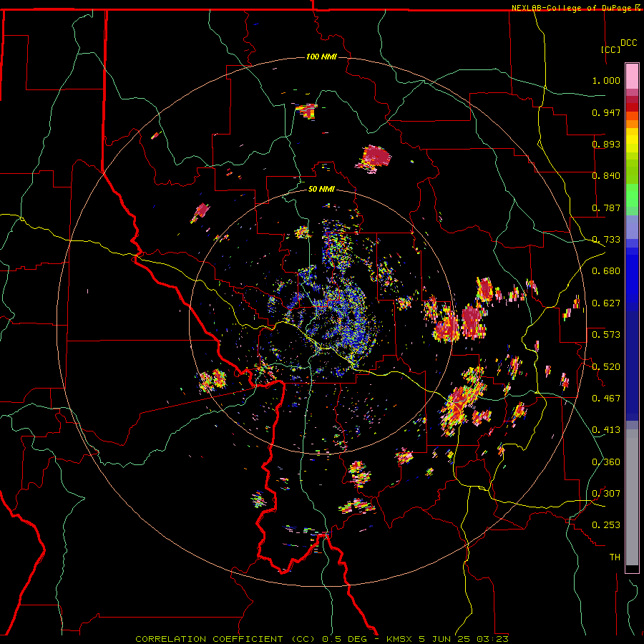Viewport: 644px width, 644px height.
Task: Pick the red color bar segment
Action: click(x=632, y=107)
